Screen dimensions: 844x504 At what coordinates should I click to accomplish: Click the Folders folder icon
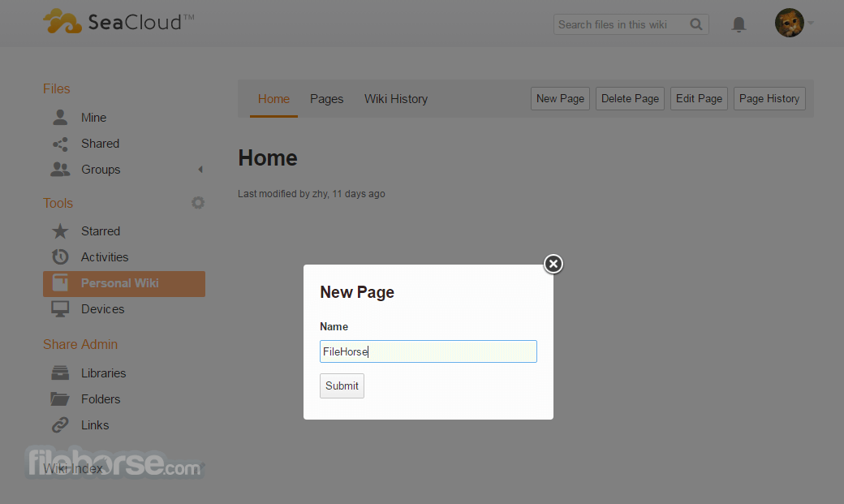pyautogui.click(x=60, y=399)
